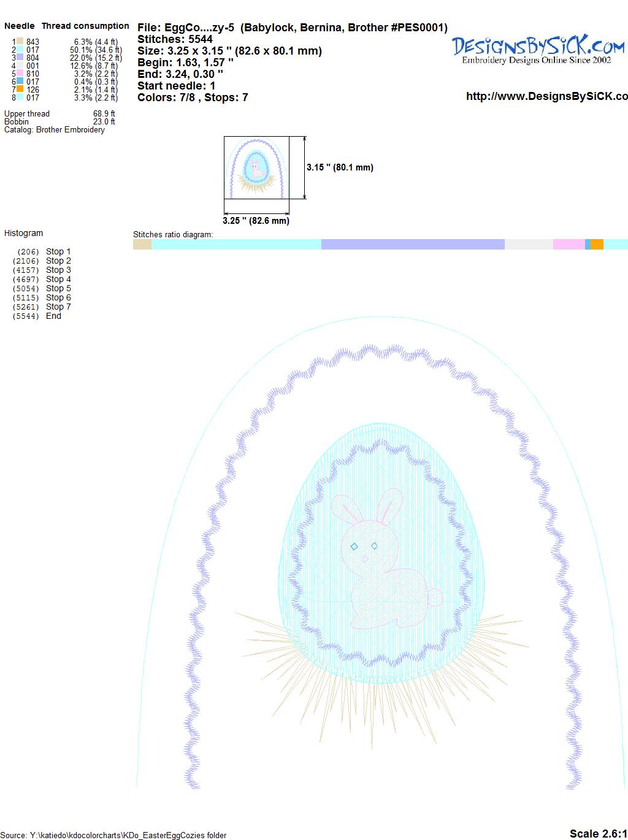Viewport: 628px width, 840px height.
Task: Open the http://www.DesignsBySiCK.com URL link
Action: (x=546, y=96)
